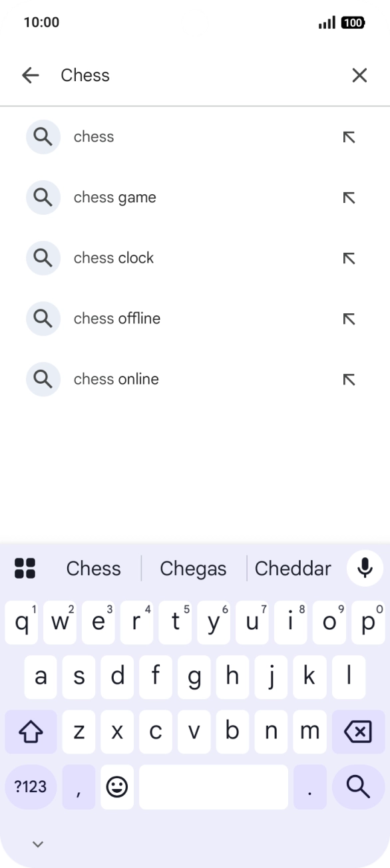
Task: Toggle the Shift key on the keyboard
Action: coord(31,731)
